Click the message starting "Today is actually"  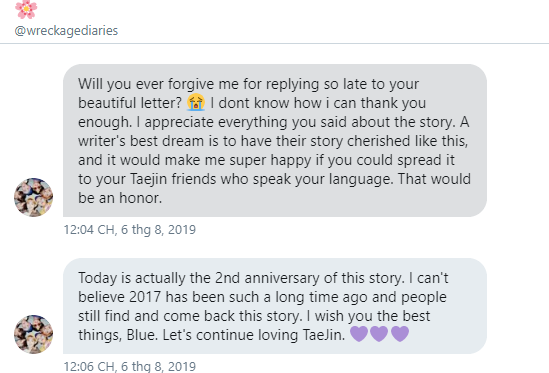pyautogui.click(x=275, y=306)
